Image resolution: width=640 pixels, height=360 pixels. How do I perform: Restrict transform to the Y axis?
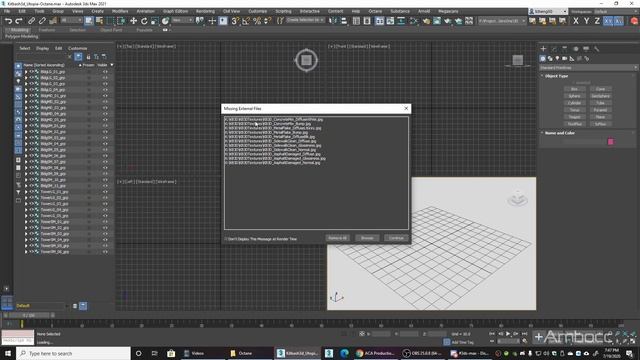click(586, 21)
